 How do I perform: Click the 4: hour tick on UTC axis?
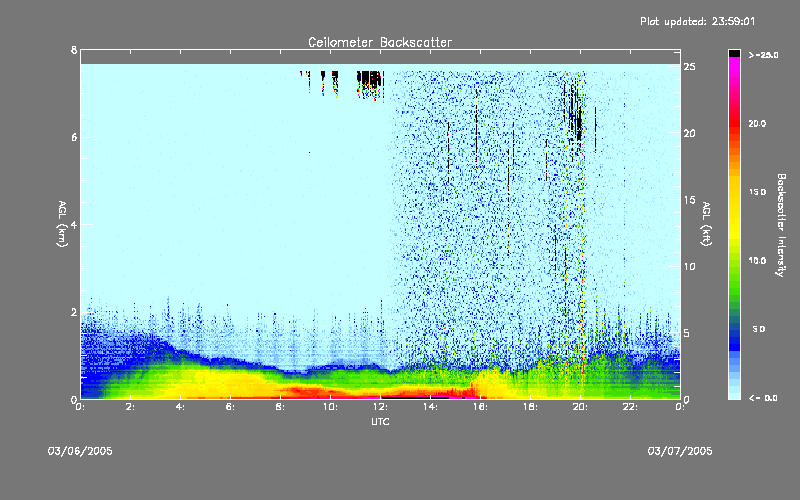181,407
